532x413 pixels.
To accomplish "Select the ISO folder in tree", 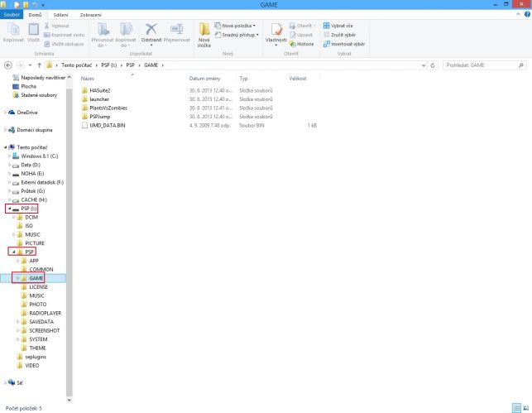I will [29, 226].
